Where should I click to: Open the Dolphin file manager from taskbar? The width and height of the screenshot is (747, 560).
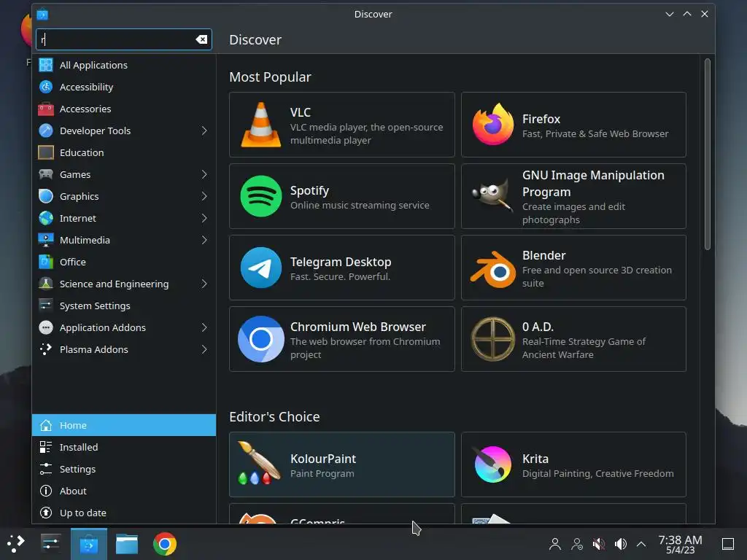click(x=127, y=544)
